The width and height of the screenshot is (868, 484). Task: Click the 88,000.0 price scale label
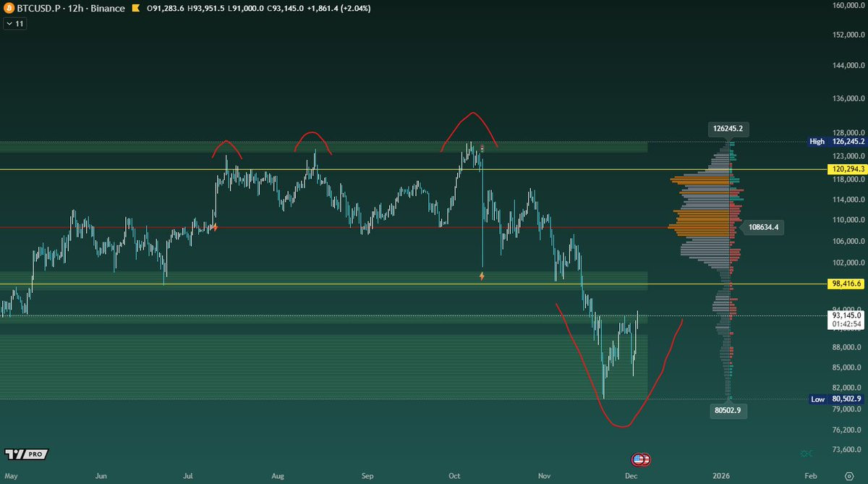coord(846,347)
